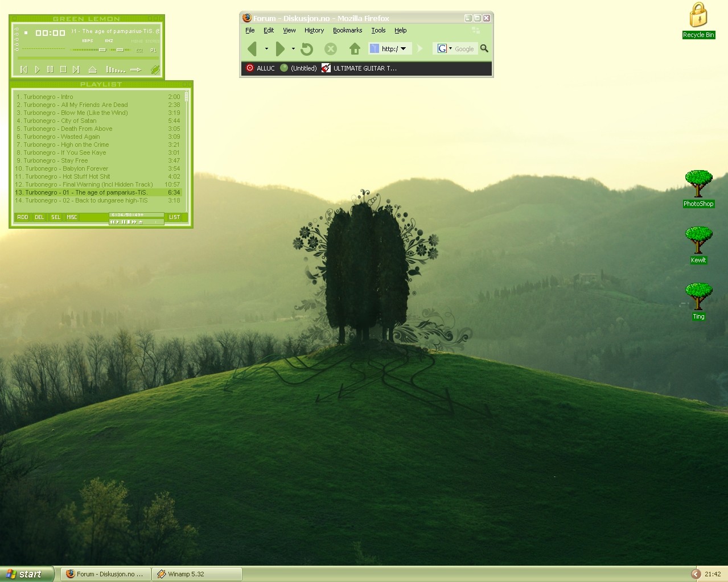Screen dimensions: 728x582
Task: Start playback with Winamp's play button
Action: pos(37,69)
